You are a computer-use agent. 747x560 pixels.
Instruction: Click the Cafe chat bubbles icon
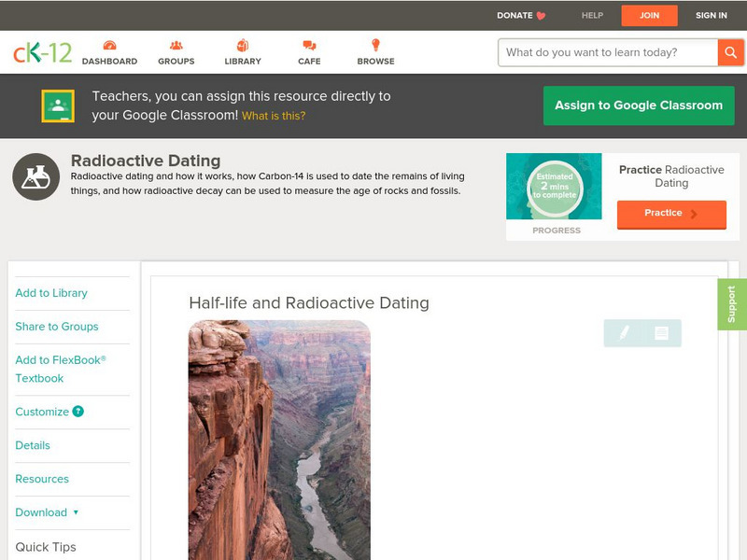point(309,45)
